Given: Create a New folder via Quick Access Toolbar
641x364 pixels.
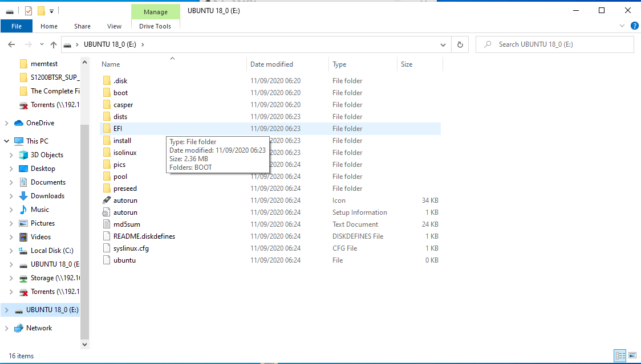Looking at the screenshot, I should pos(40,10).
